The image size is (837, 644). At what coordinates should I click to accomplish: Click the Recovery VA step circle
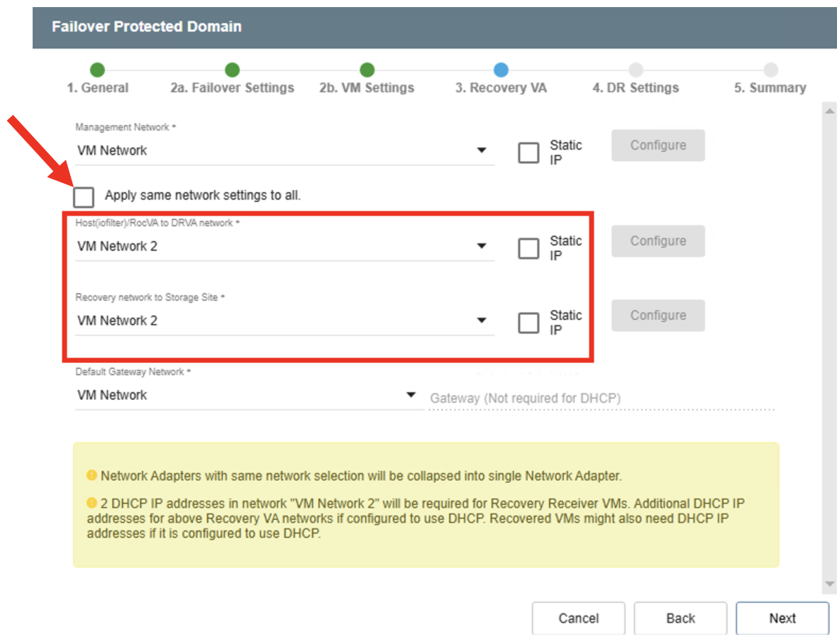(x=501, y=70)
